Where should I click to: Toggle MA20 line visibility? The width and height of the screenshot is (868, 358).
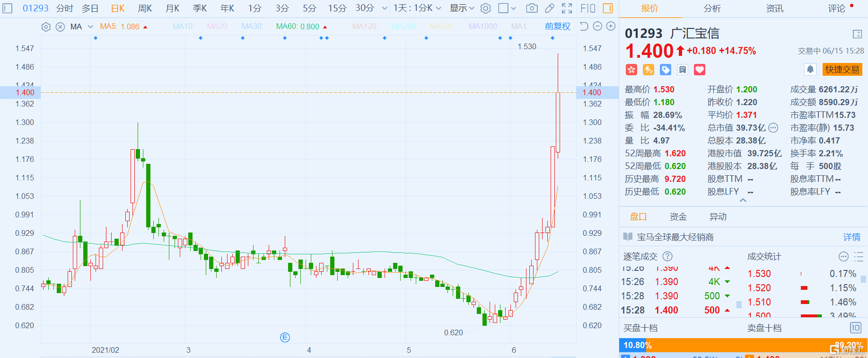tap(217, 27)
